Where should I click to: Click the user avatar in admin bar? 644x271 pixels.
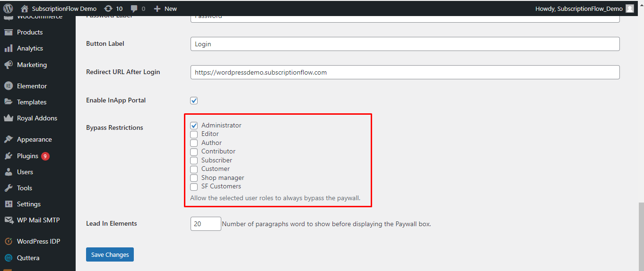tap(630, 8)
